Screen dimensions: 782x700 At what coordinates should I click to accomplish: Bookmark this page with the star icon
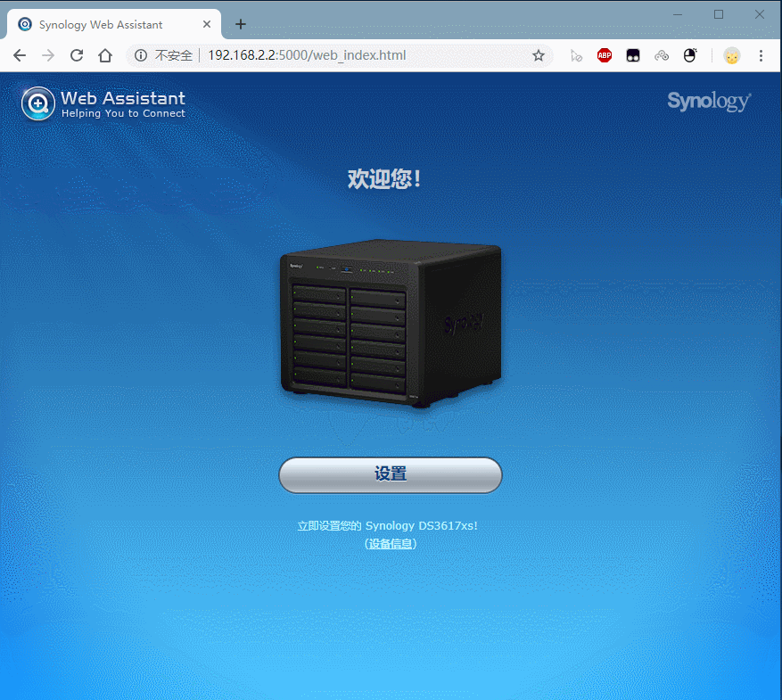[x=539, y=55]
